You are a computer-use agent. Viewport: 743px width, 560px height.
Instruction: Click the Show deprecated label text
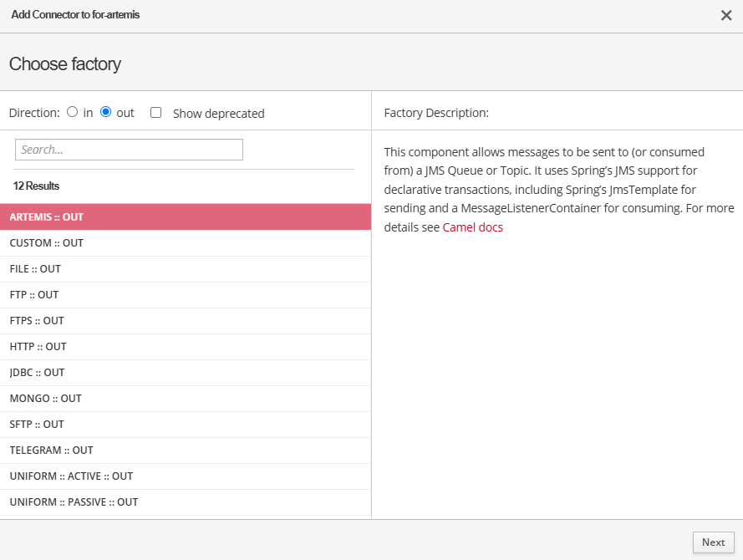tap(218, 114)
